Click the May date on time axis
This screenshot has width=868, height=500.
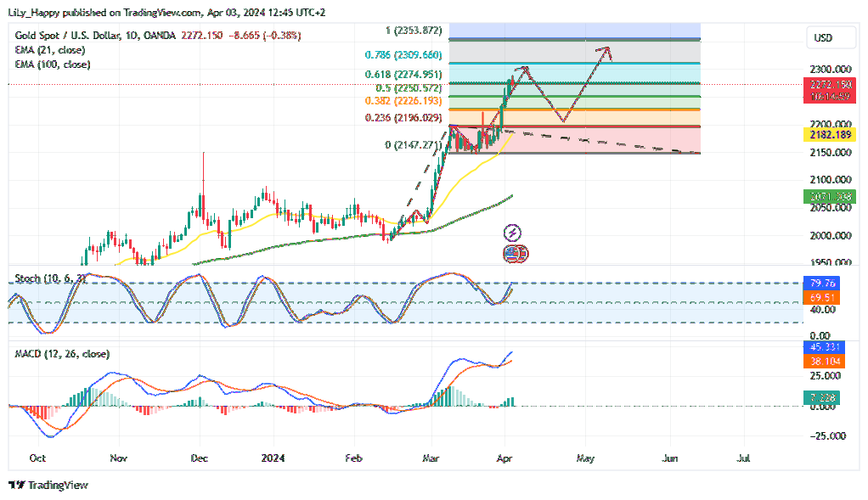586,458
